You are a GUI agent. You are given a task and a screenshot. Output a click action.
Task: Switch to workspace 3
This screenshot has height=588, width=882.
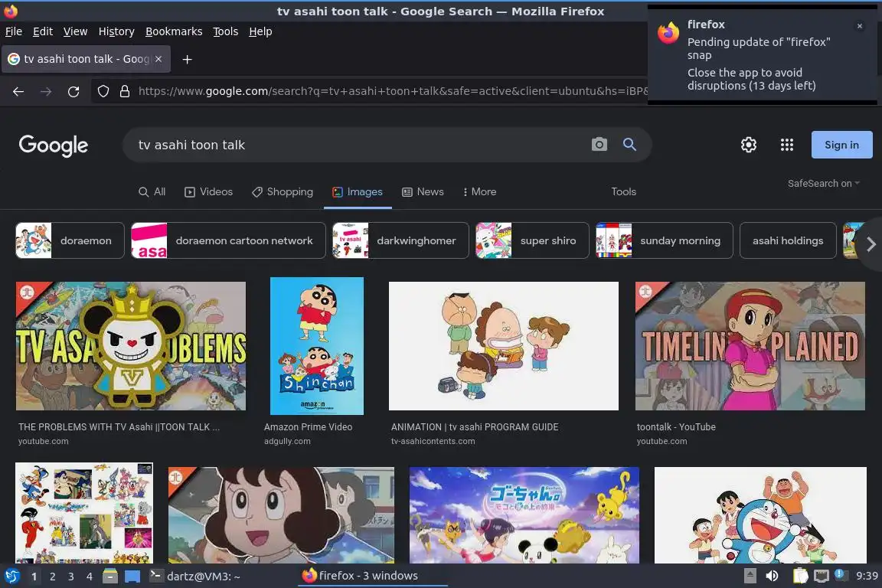coord(71,577)
